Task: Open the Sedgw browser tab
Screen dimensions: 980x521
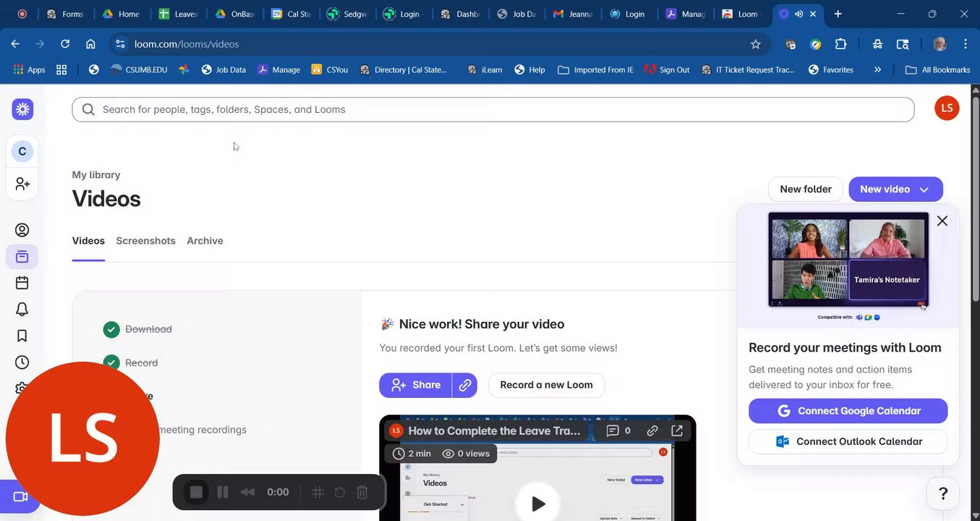Action: 346,14
